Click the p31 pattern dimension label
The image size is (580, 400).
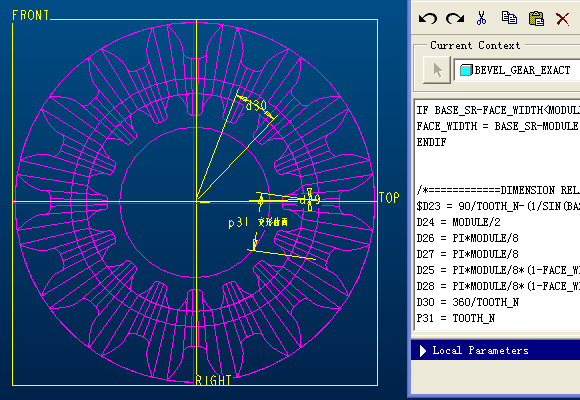[238, 222]
